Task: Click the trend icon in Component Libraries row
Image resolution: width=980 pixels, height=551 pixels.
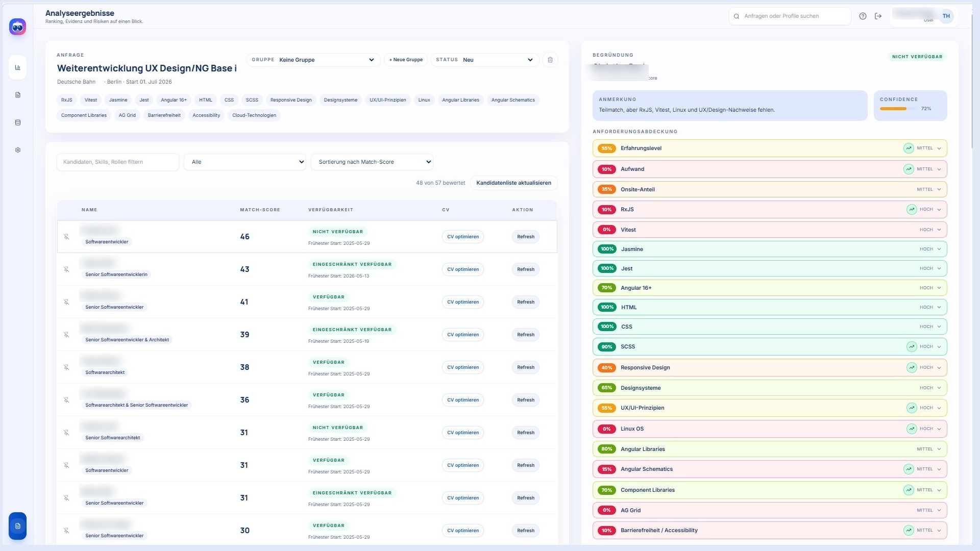Action: pyautogui.click(x=909, y=490)
